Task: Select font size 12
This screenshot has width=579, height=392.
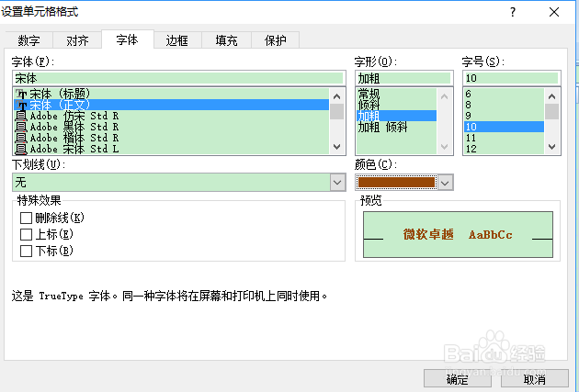Action: pos(504,149)
